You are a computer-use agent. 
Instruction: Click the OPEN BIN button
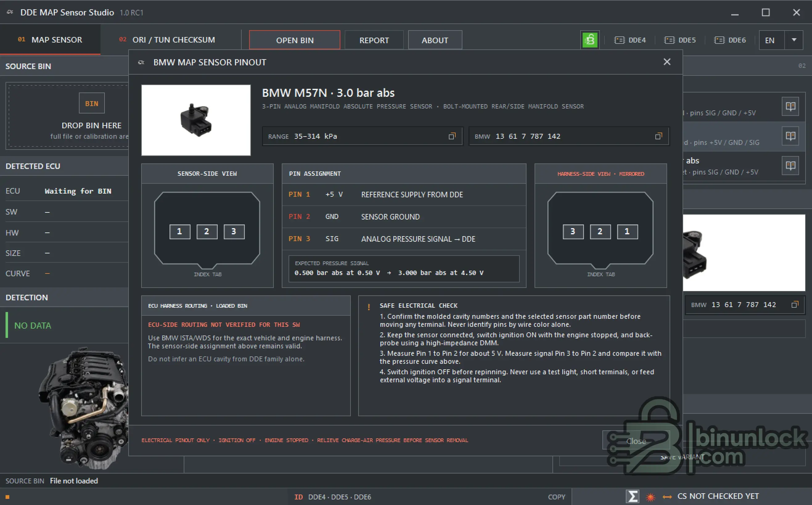(294, 40)
